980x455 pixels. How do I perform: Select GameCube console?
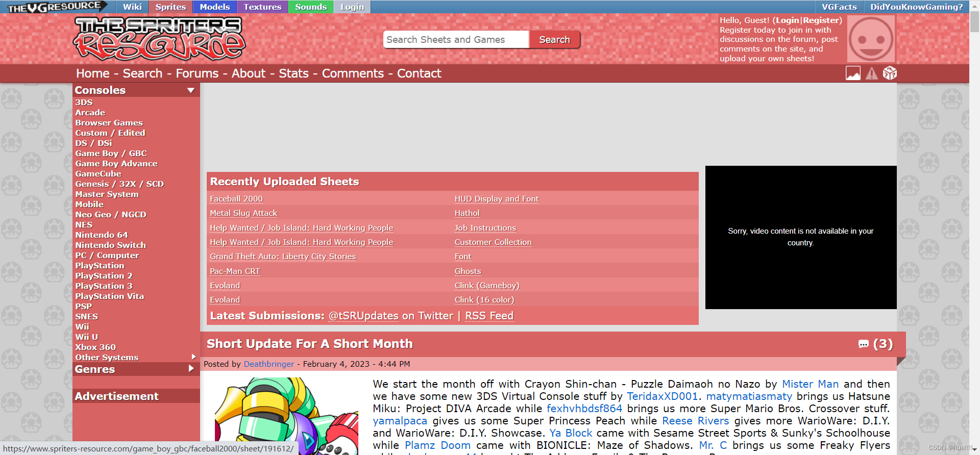98,173
